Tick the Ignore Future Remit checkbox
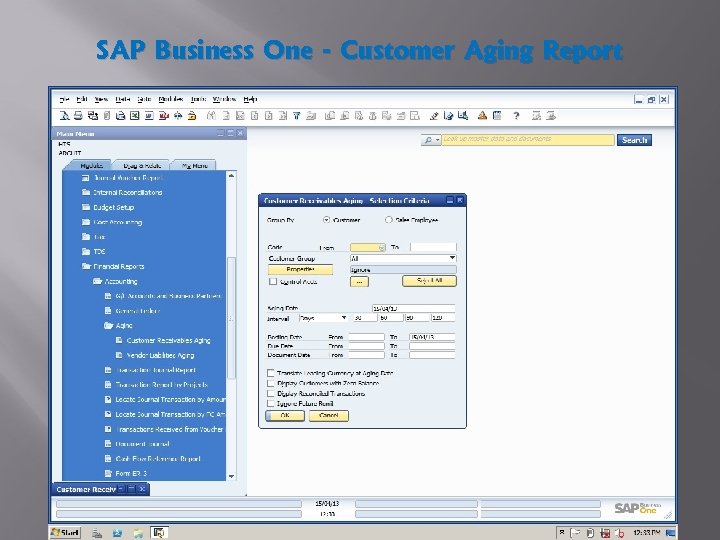The image size is (720, 540). (x=271, y=404)
